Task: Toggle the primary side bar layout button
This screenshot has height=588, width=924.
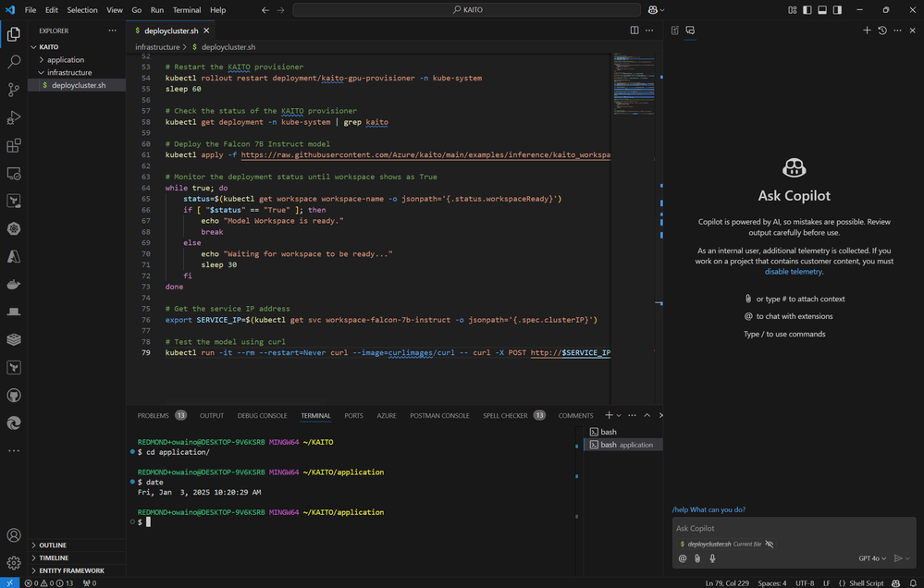Action: coord(807,10)
